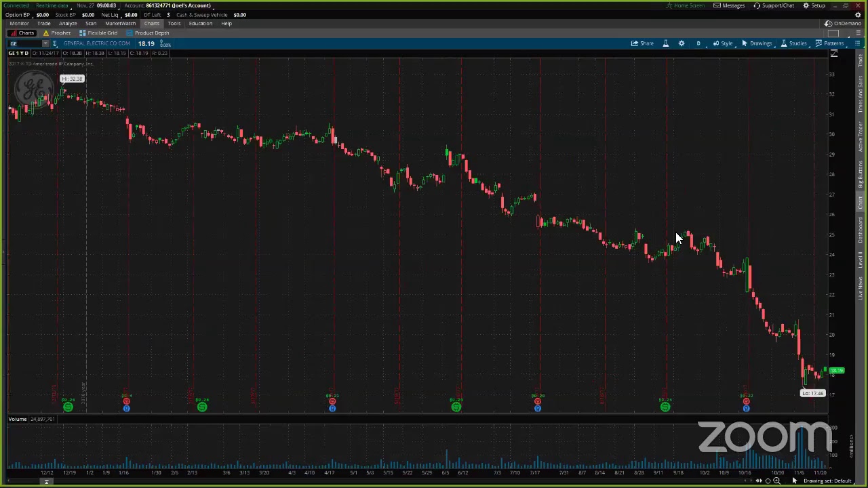This screenshot has height=488, width=868.
Task: Click the Hi: 32.38 price bubble
Action: pos(72,79)
